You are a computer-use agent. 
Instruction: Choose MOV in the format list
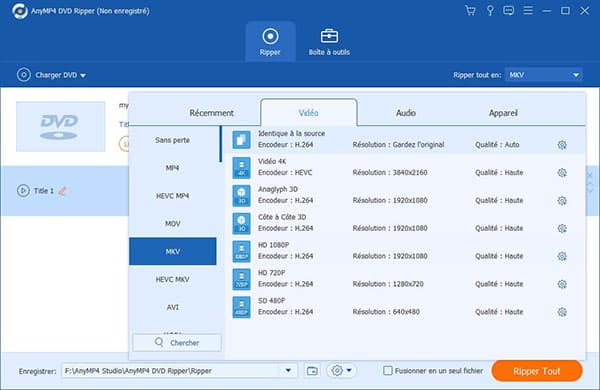coord(173,224)
